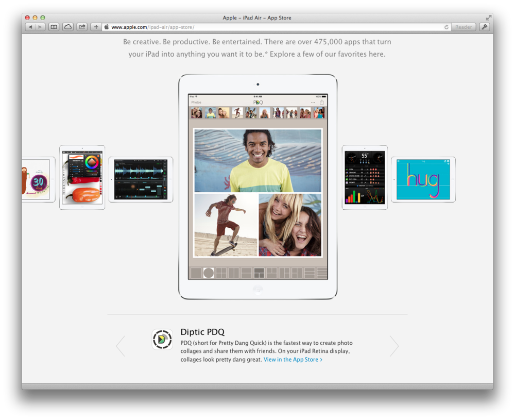The width and height of the screenshot is (515, 420).
Task: Click the key icon at toolbar's right end
Action: (x=484, y=26)
